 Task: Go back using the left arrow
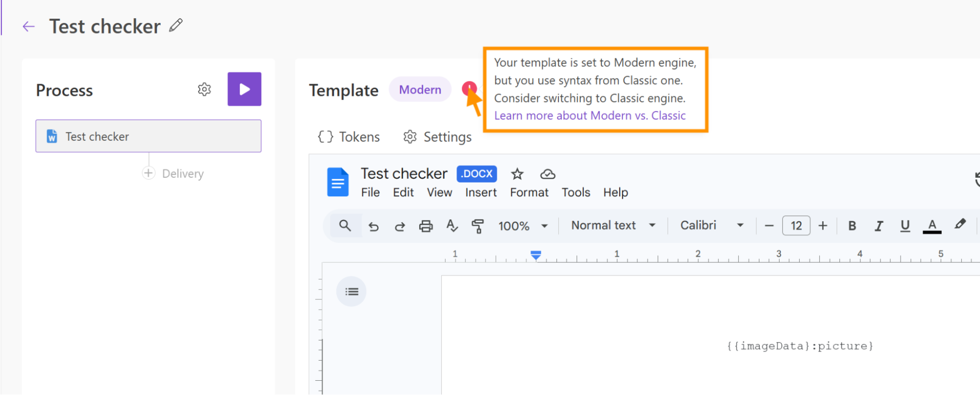(x=29, y=26)
